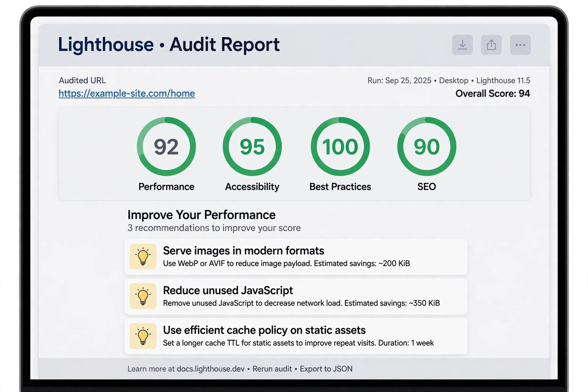Click the Best Practices label

click(x=340, y=187)
